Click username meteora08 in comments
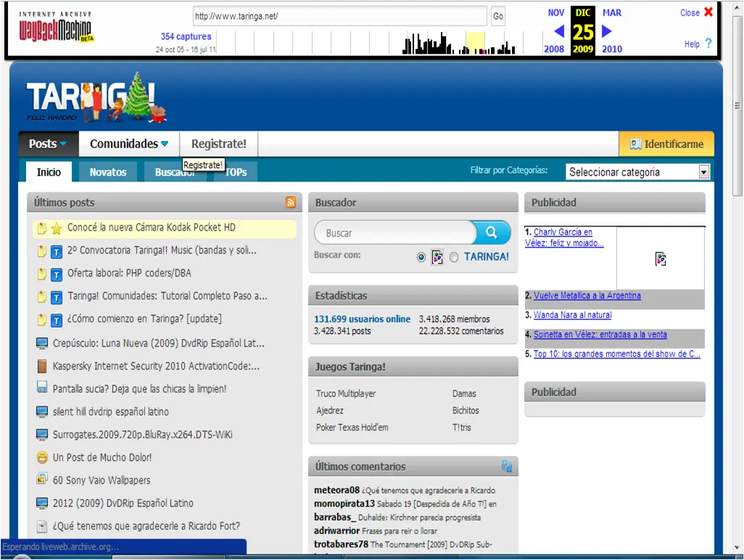The height and width of the screenshot is (560, 744). (x=336, y=490)
